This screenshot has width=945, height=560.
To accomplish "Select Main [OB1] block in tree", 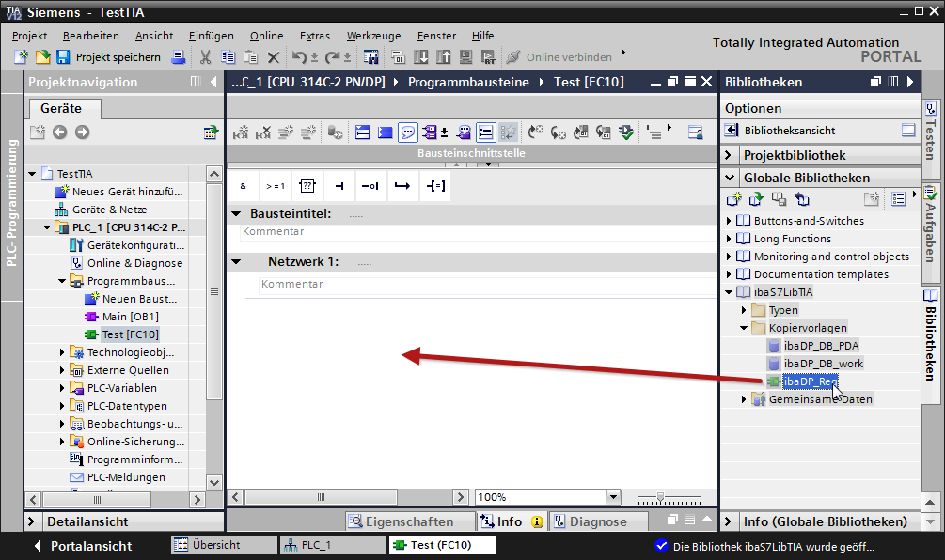I will [130, 317].
